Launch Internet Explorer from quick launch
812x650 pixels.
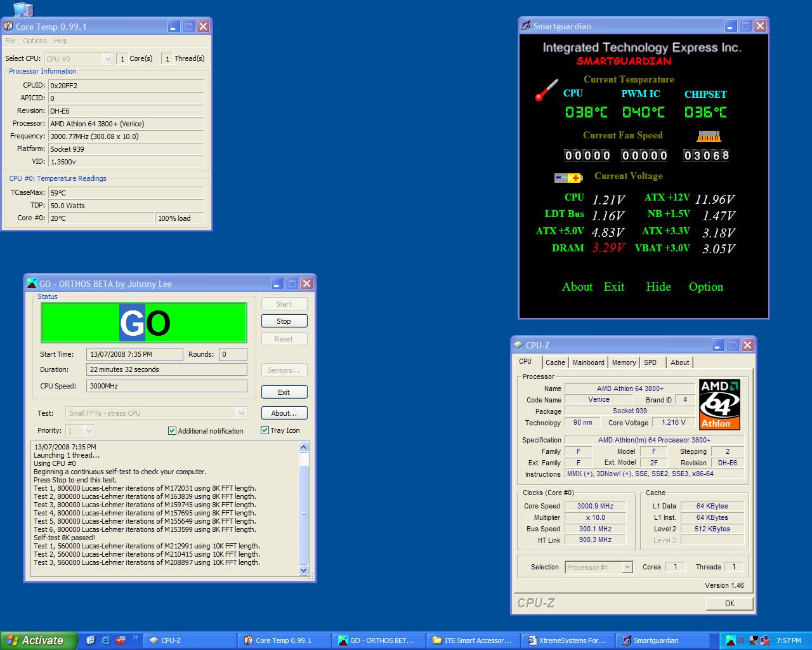click(105, 640)
